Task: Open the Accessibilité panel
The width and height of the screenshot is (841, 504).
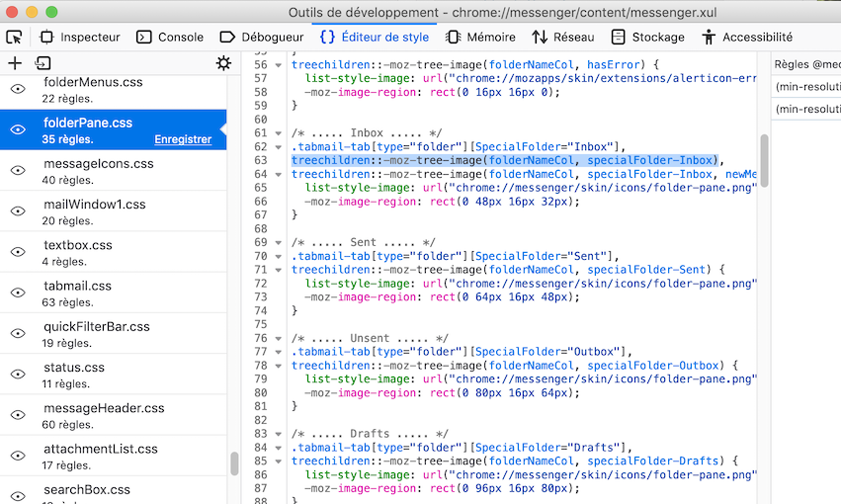Action: pyautogui.click(x=746, y=37)
